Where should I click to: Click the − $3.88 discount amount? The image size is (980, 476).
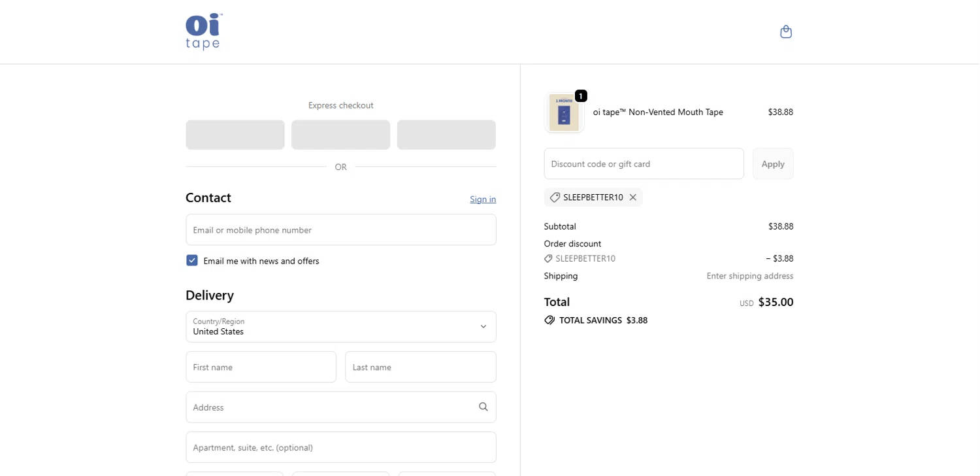(779, 259)
